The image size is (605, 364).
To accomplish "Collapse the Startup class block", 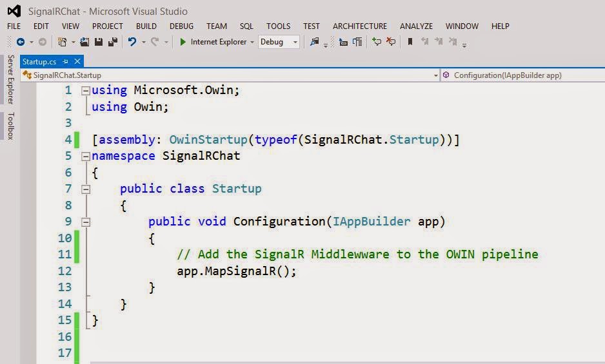I will (x=86, y=189).
